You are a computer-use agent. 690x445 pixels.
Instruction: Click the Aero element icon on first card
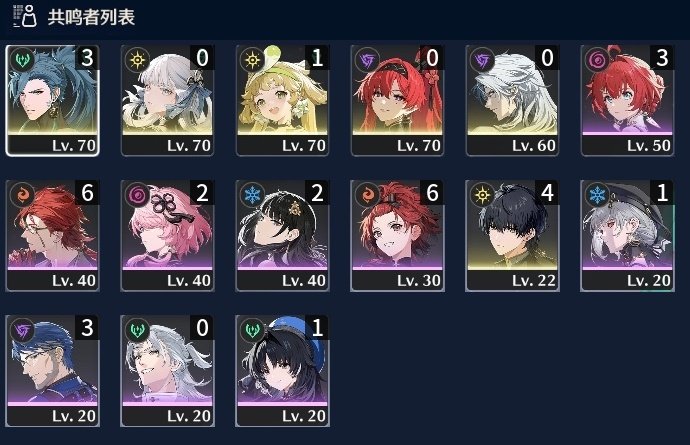pyautogui.click(x=22, y=59)
